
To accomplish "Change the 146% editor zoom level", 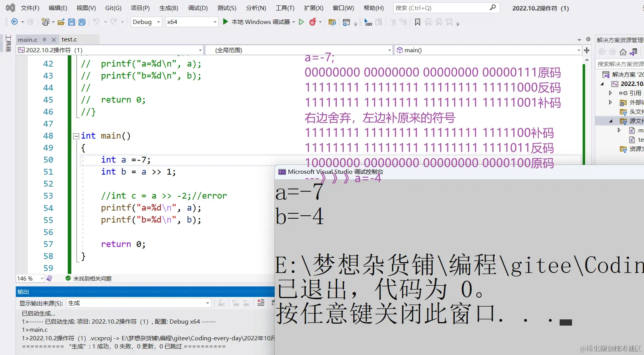I will (x=30, y=278).
